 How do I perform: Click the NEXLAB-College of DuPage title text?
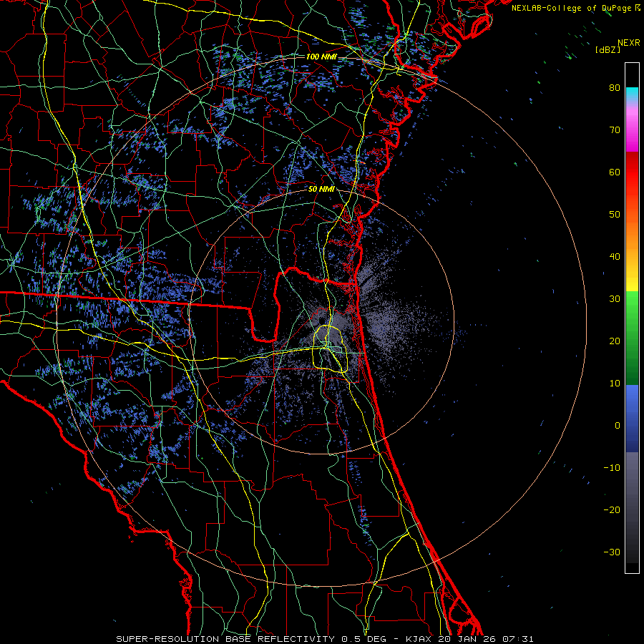571,8
